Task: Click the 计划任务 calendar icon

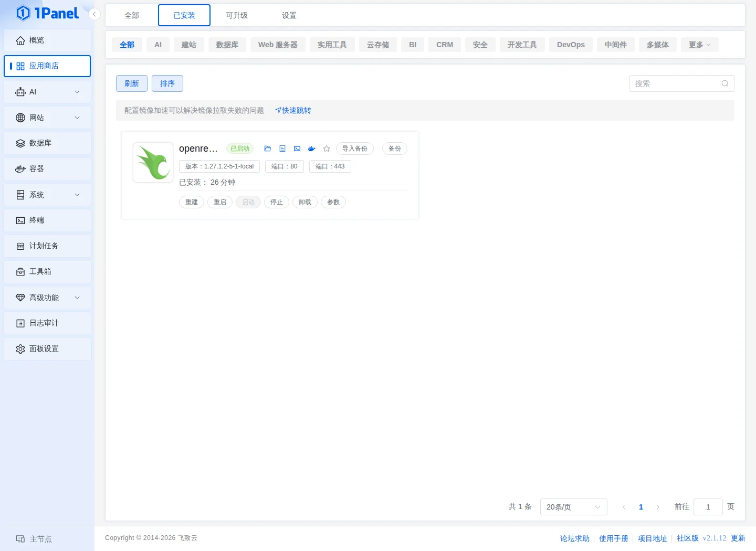Action: [x=20, y=246]
